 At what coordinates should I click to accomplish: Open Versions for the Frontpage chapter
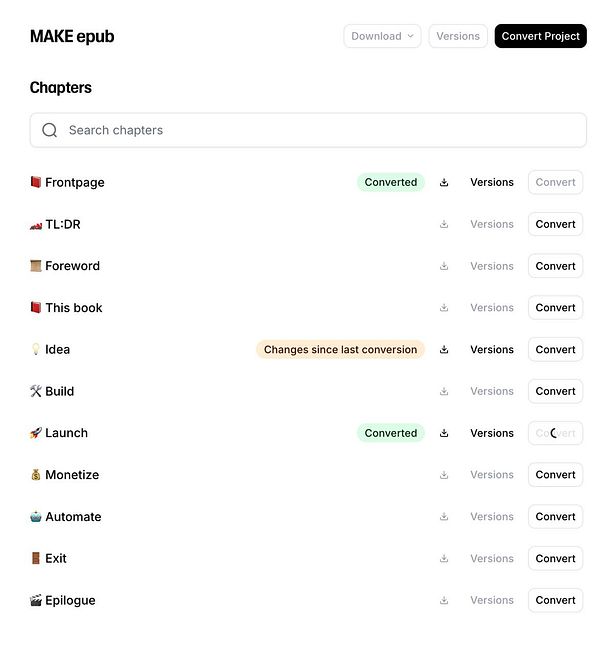pos(492,182)
